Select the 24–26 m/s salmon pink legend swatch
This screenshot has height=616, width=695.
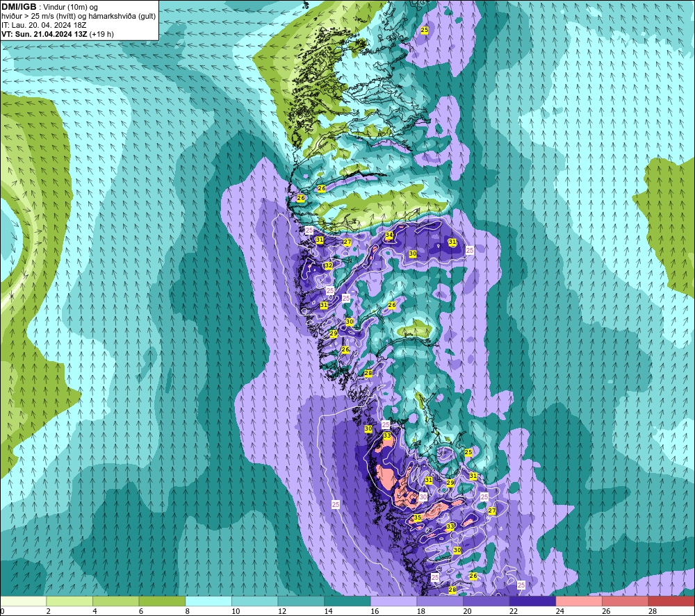coord(579,601)
